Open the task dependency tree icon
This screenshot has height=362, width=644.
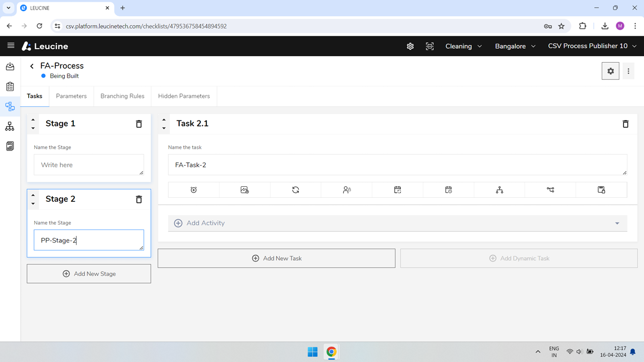click(x=499, y=190)
